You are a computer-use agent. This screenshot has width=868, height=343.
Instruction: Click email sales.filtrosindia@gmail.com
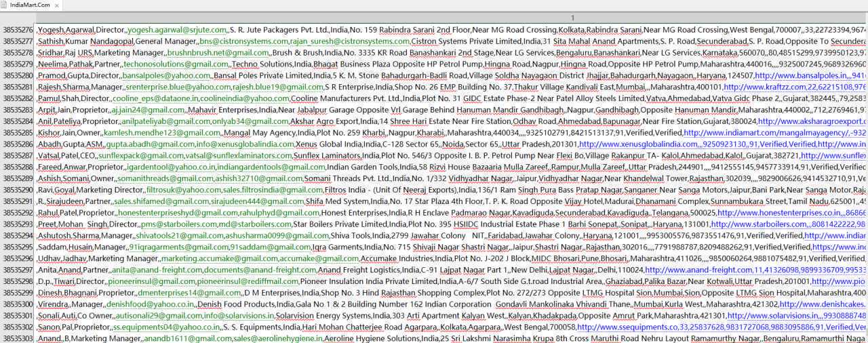(273, 190)
